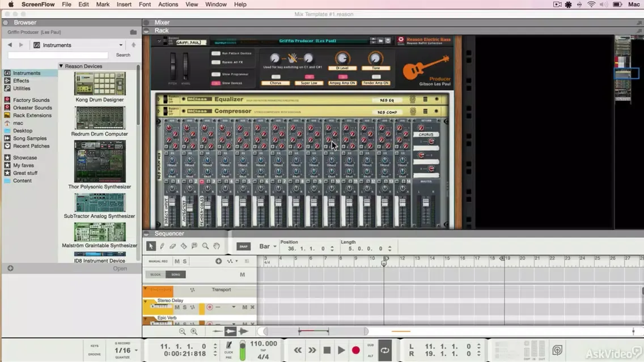The height and width of the screenshot is (362, 644).
Task: Click orange Les Paul guitar graphic
Action: click(425, 67)
